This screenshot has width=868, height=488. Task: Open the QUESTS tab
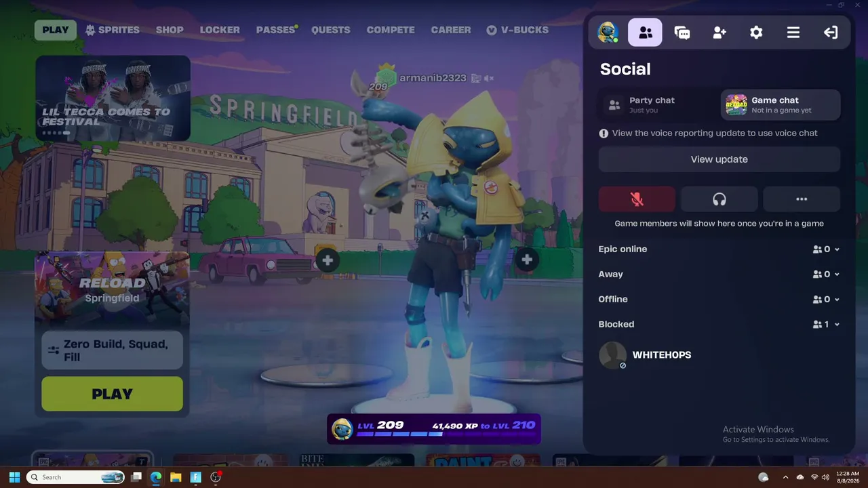click(x=331, y=30)
